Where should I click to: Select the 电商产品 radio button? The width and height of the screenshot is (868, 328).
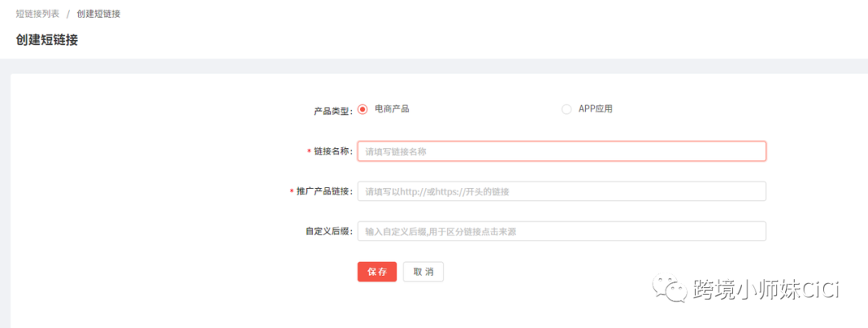tap(362, 109)
